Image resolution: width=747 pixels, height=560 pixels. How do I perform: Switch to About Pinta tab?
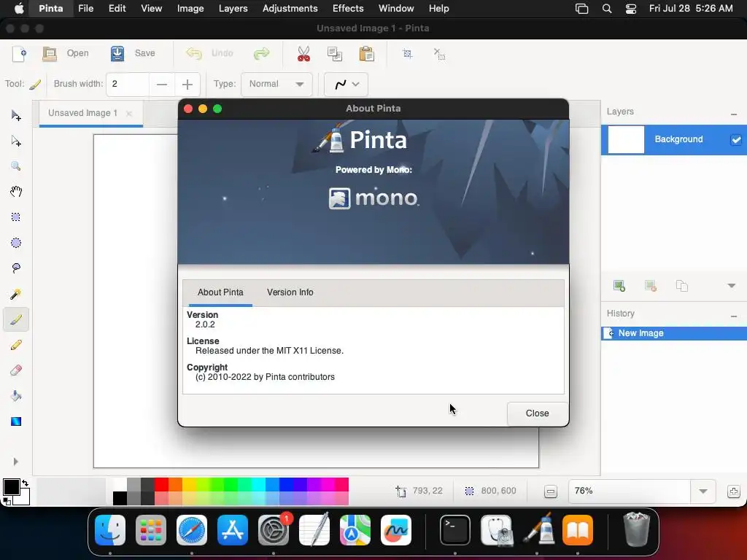pyautogui.click(x=220, y=292)
